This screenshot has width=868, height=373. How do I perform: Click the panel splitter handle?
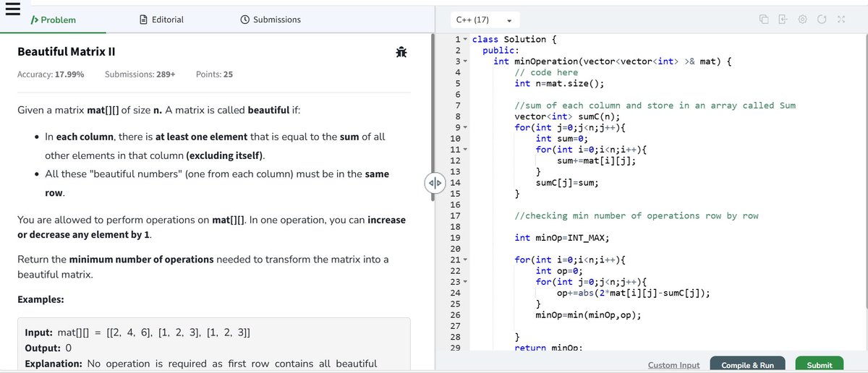pyautogui.click(x=434, y=182)
